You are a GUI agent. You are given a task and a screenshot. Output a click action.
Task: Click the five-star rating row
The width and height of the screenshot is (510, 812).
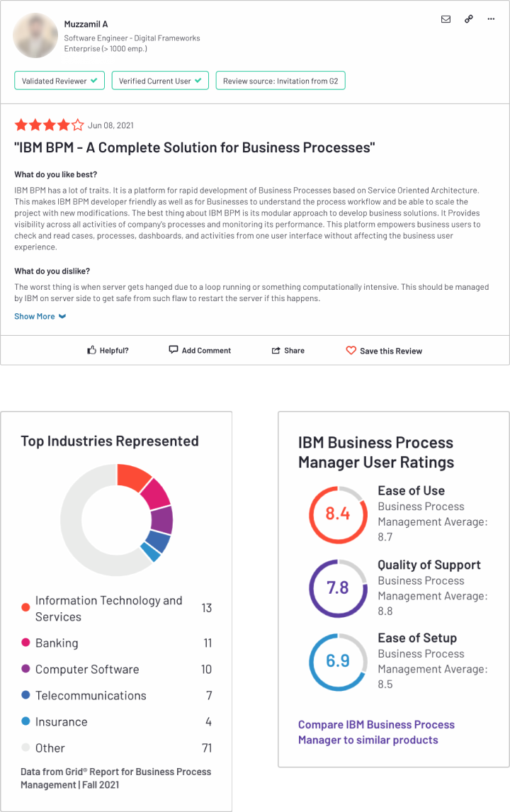point(49,125)
